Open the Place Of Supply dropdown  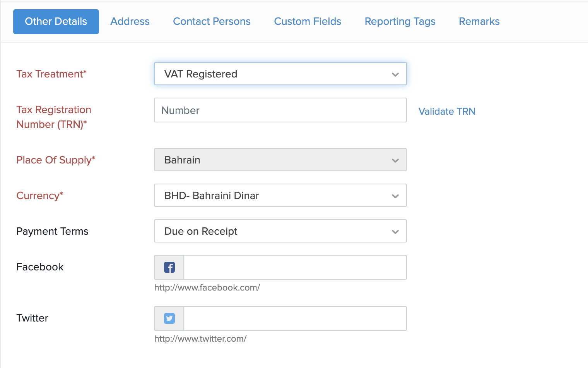pyautogui.click(x=280, y=160)
